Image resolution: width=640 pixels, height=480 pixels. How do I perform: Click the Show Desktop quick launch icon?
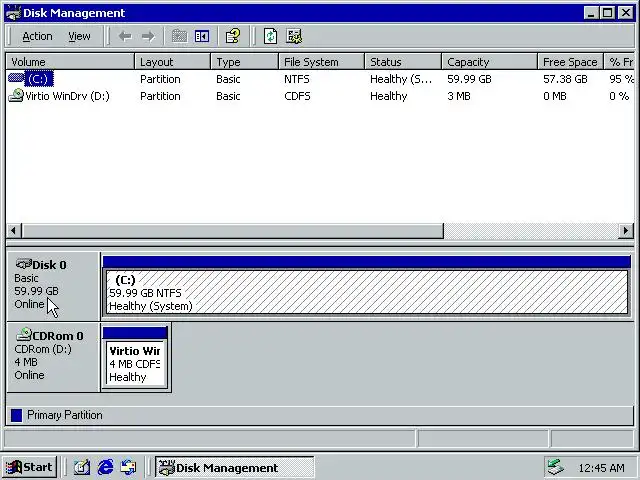point(82,467)
